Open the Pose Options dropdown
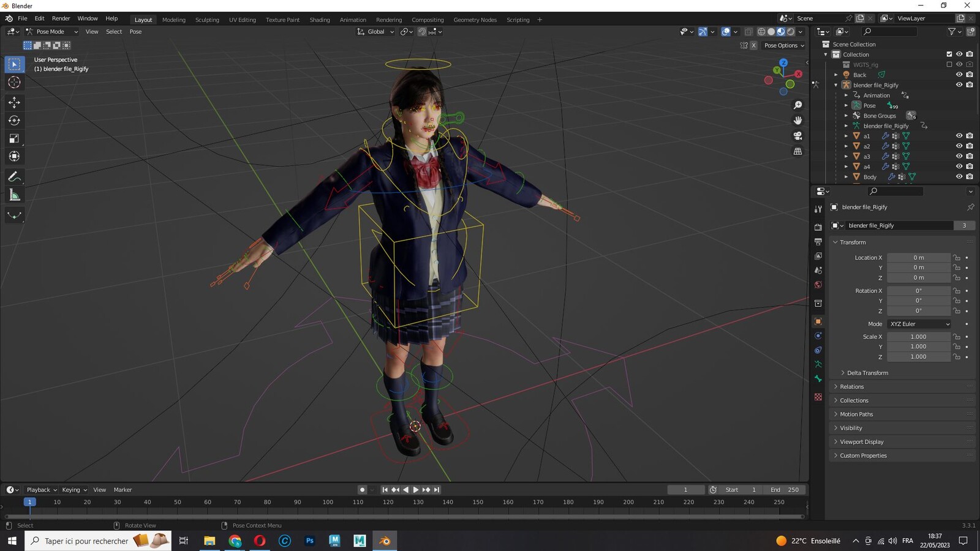This screenshot has width=980, height=551. pos(784,45)
